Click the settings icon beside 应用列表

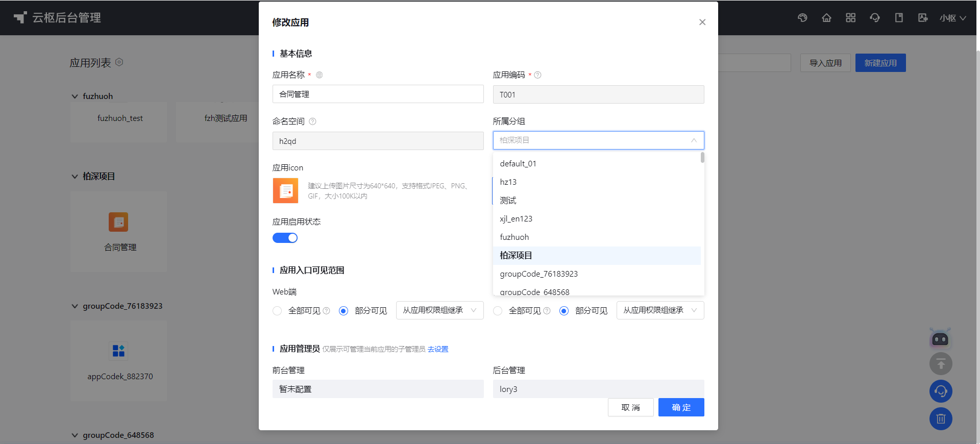coord(119,62)
